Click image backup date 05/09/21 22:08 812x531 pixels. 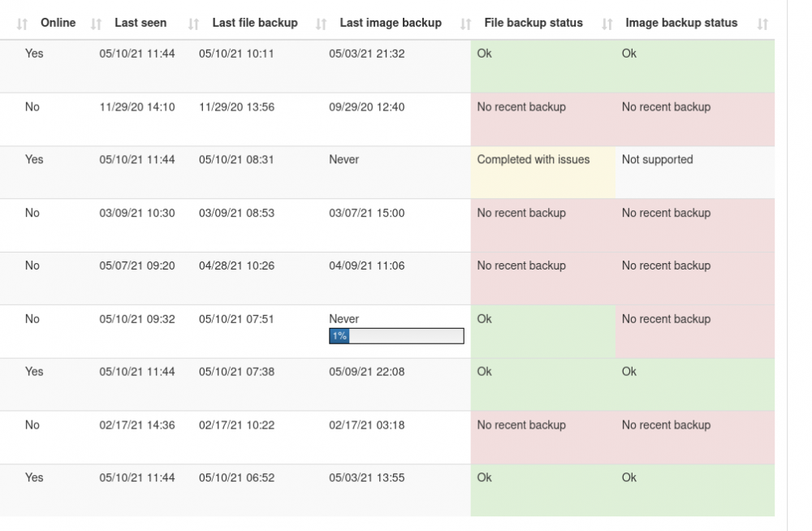point(367,372)
